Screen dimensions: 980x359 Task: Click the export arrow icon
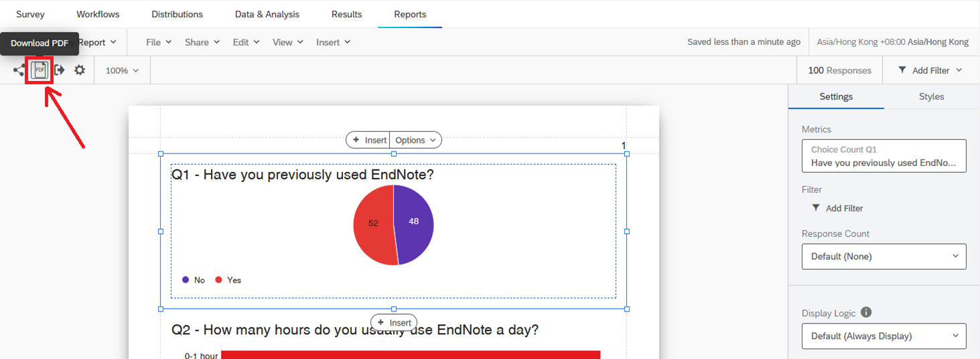pos(60,70)
